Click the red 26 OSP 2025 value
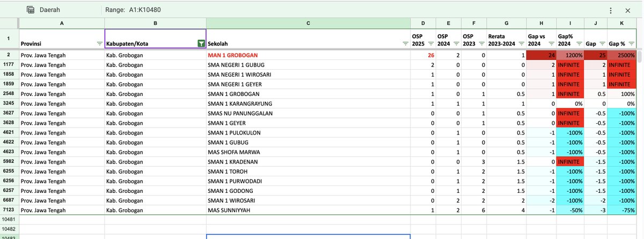The width and height of the screenshot is (644, 239). pos(423,55)
